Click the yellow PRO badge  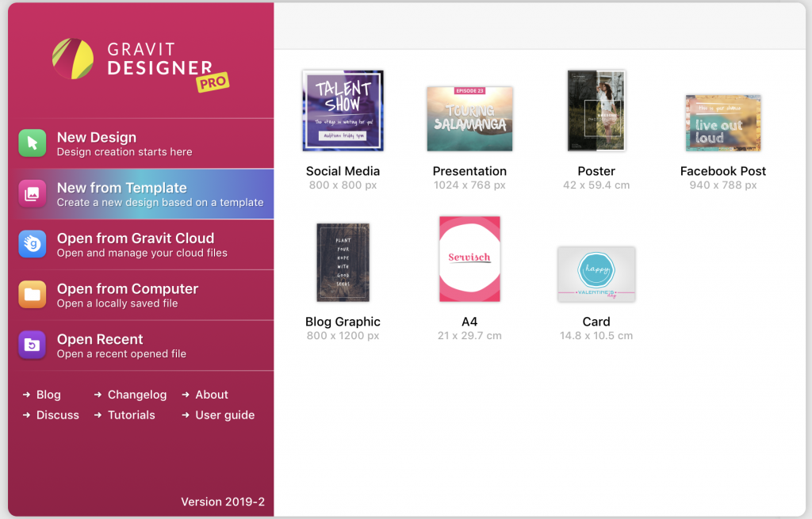[213, 82]
